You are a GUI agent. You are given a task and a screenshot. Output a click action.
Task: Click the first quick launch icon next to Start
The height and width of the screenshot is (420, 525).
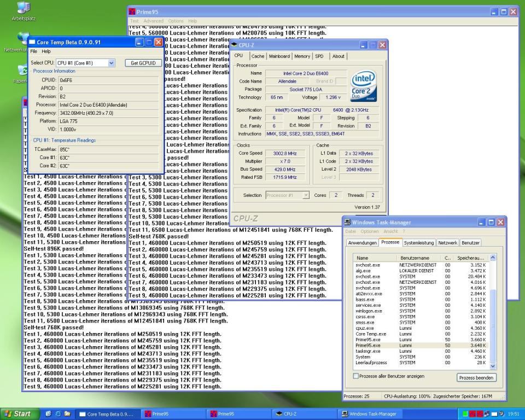point(48,414)
